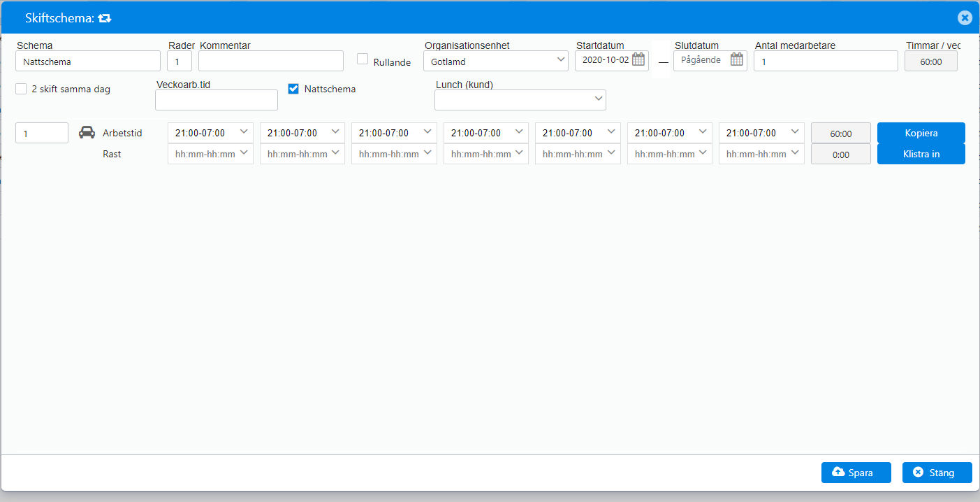Click the Antal medarbetare input field

pos(826,61)
